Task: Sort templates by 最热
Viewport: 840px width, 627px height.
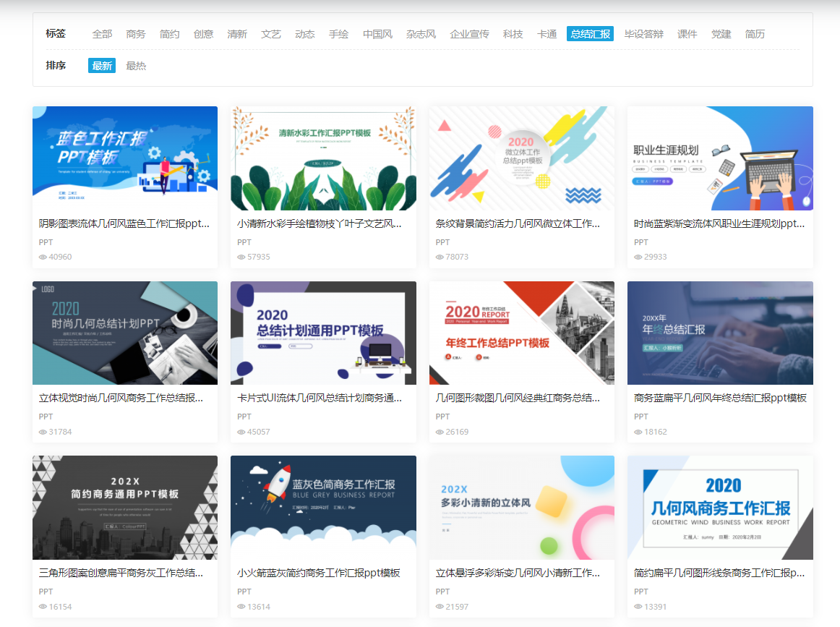Action: pos(135,66)
